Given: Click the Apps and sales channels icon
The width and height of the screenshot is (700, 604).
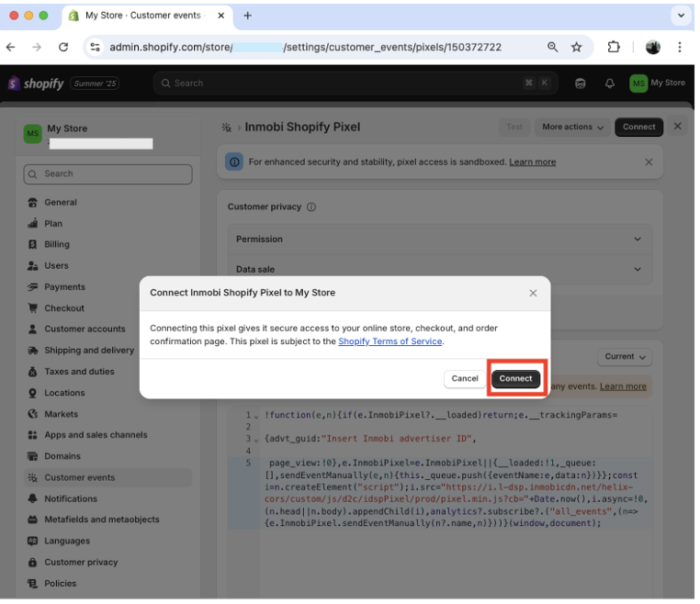Looking at the screenshot, I should [x=32, y=435].
